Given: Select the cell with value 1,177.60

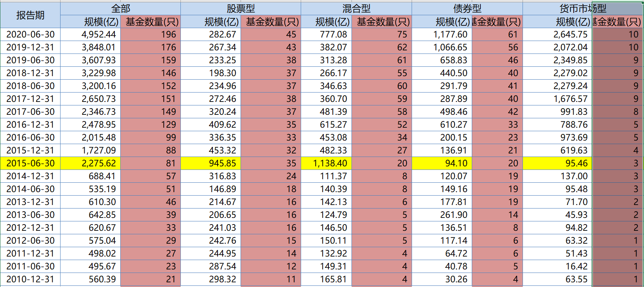Looking at the screenshot, I should pos(442,34).
